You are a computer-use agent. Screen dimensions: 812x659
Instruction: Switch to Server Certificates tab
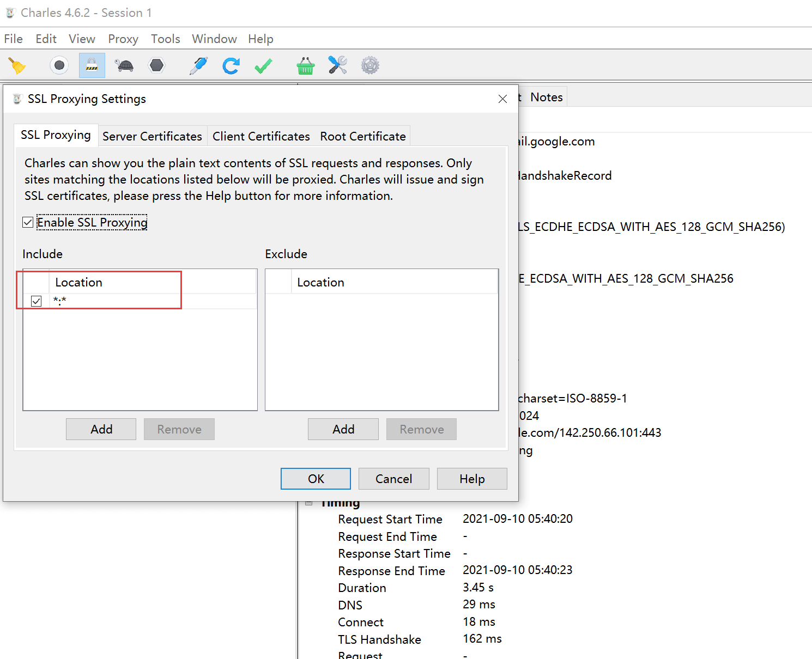click(x=152, y=136)
